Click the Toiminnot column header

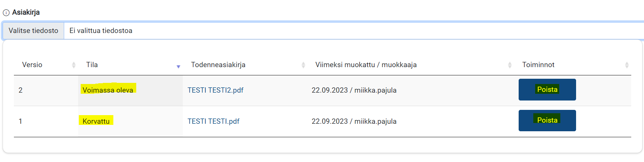click(x=538, y=65)
